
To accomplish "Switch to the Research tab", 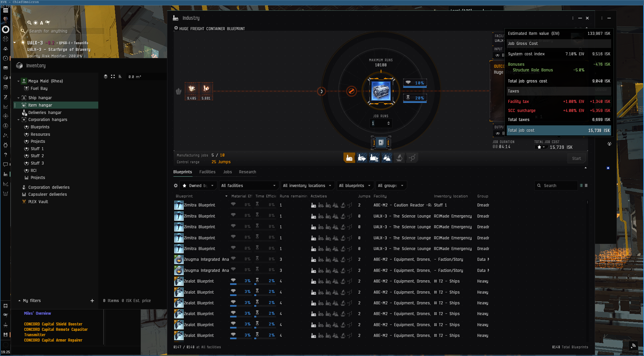I will pyautogui.click(x=247, y=172).
